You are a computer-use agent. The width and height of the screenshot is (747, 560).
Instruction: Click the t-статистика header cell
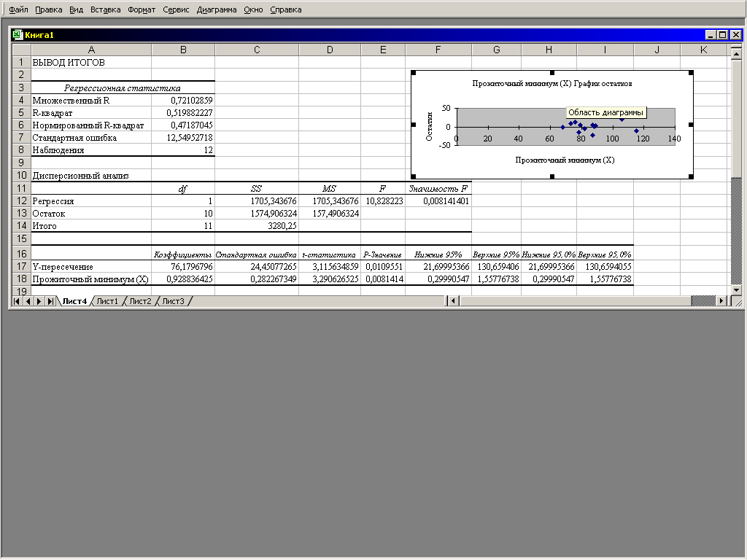point(330,254)
